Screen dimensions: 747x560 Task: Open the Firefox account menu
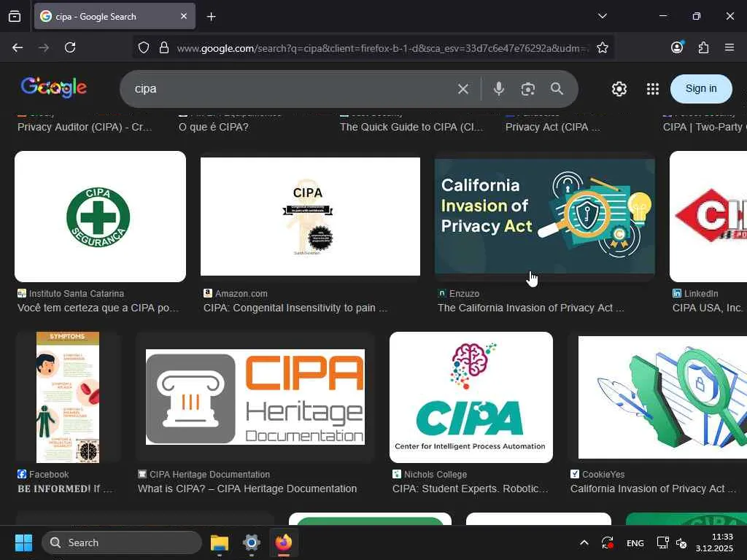677,47
